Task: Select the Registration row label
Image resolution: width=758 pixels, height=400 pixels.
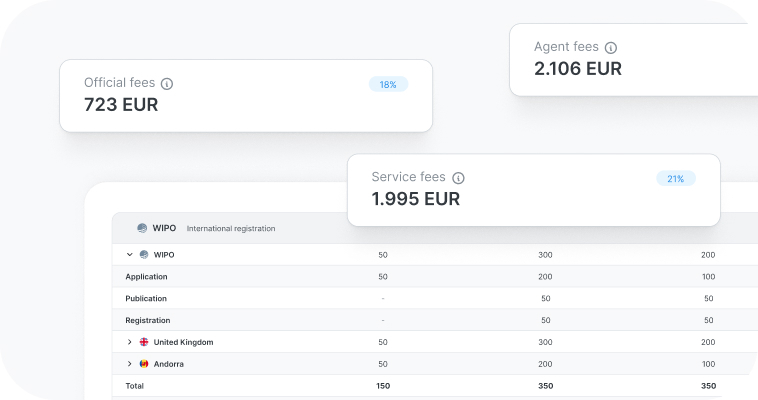Action: (x=147, y=321)
